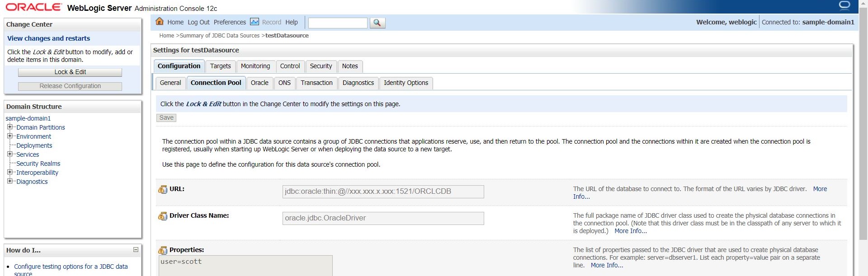
Task: Click the URL text field
Action: click(383, 192)
